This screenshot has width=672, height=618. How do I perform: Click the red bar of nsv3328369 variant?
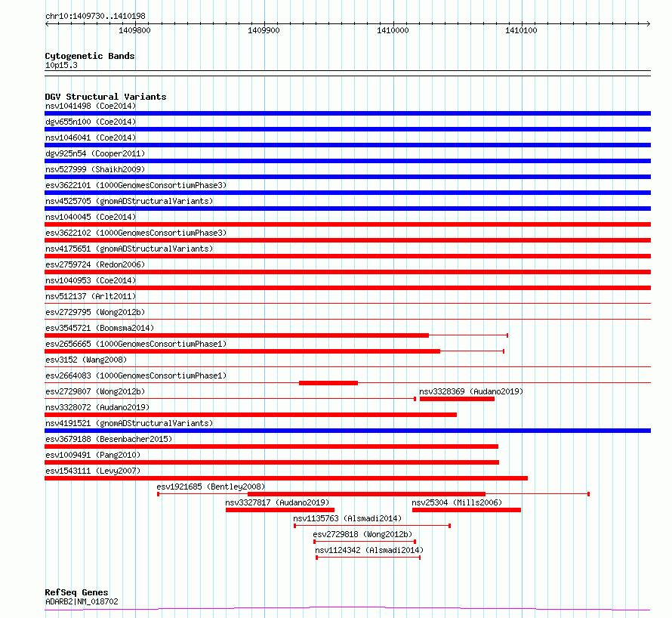457,399
